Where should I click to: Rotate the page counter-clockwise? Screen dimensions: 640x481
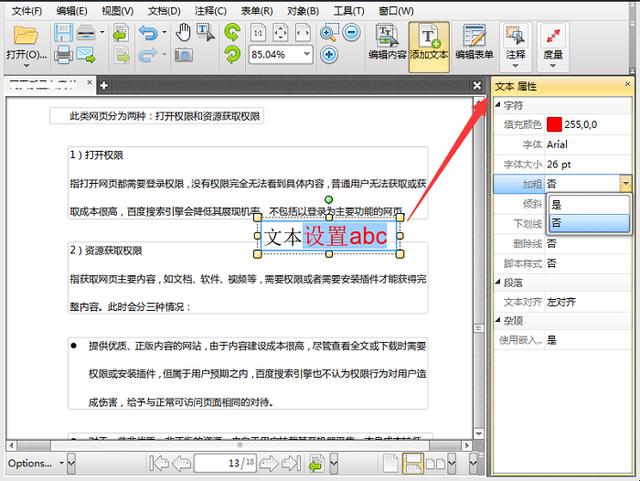point(232,33)
